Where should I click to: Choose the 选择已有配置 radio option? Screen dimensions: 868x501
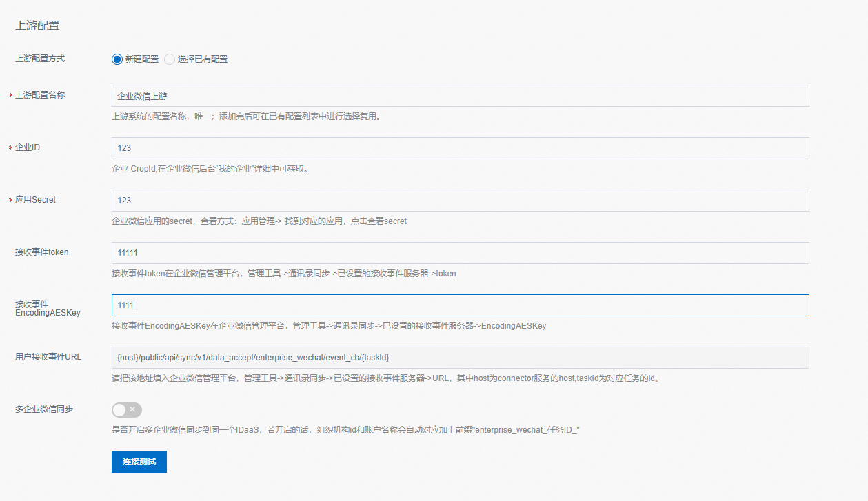pos(170,59)
